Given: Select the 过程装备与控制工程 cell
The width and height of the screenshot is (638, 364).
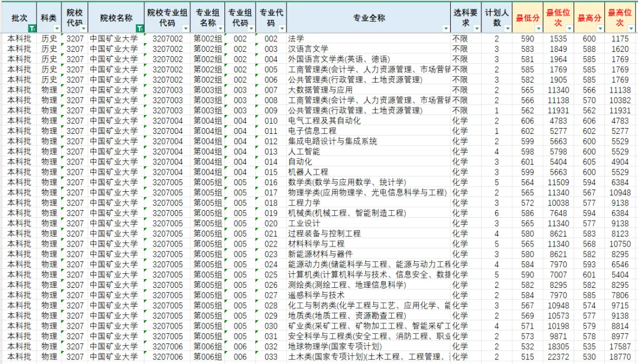Looking at the screenshot, I should pos(369,234).
